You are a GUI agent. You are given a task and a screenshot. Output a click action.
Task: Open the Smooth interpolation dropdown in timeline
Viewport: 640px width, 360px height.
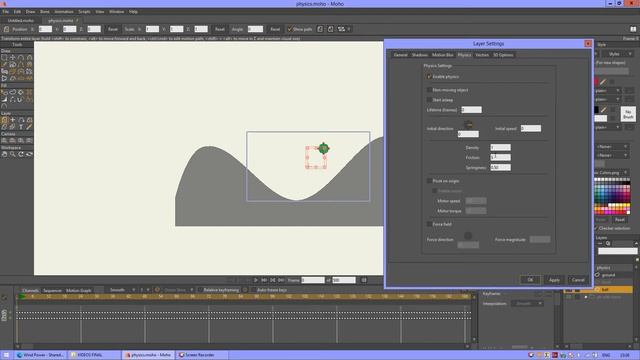click(x=122, y=290)
